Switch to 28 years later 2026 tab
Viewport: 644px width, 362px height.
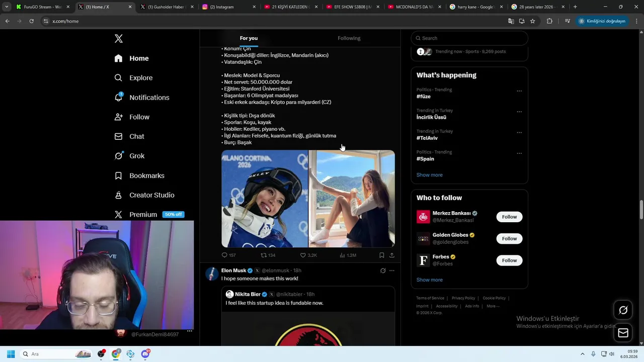pos(538,7)
